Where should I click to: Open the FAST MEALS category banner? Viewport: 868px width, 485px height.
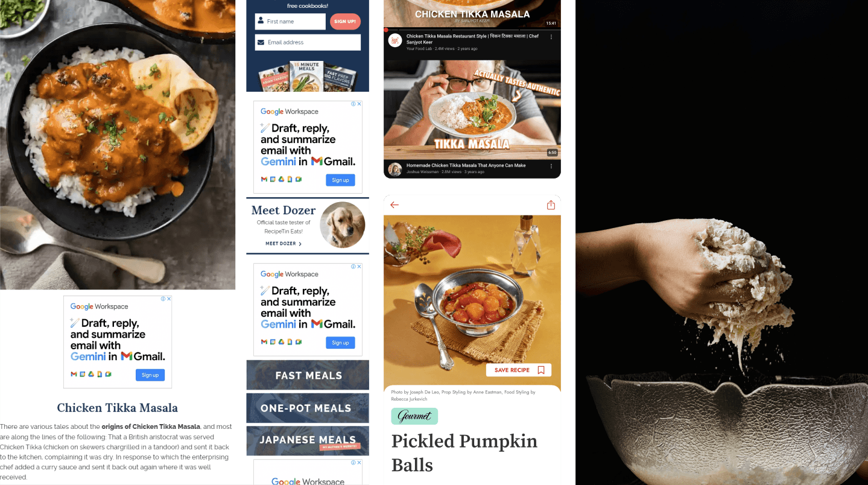click(x=308, y=375)
